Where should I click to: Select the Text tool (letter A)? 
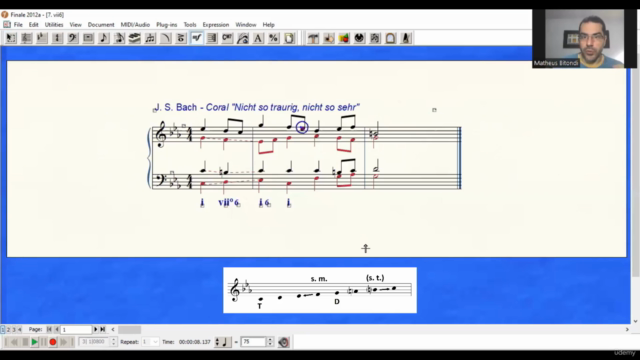(x=258, y=38)
